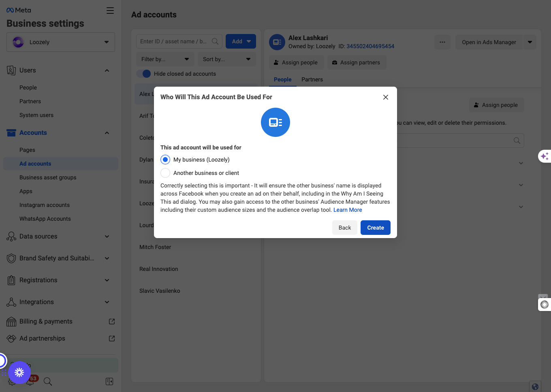This screenshot has width=551, height=392.
Task: Select Another business or client option
Action: pos(165,173)
